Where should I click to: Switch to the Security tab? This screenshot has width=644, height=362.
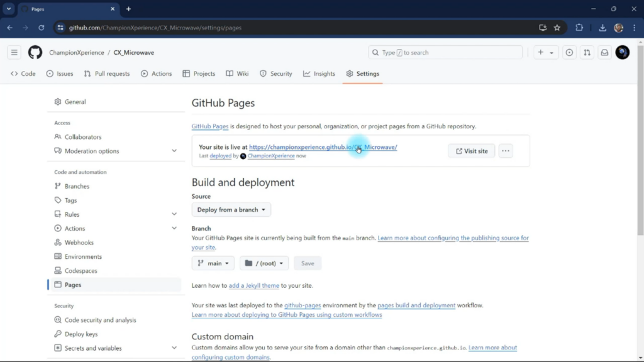(x=276, y=74)
